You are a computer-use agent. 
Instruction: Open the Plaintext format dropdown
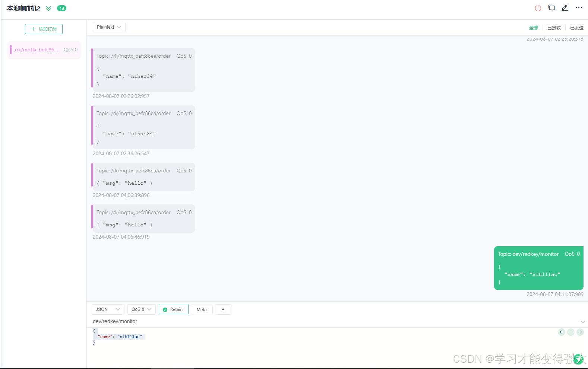point(109,27)
